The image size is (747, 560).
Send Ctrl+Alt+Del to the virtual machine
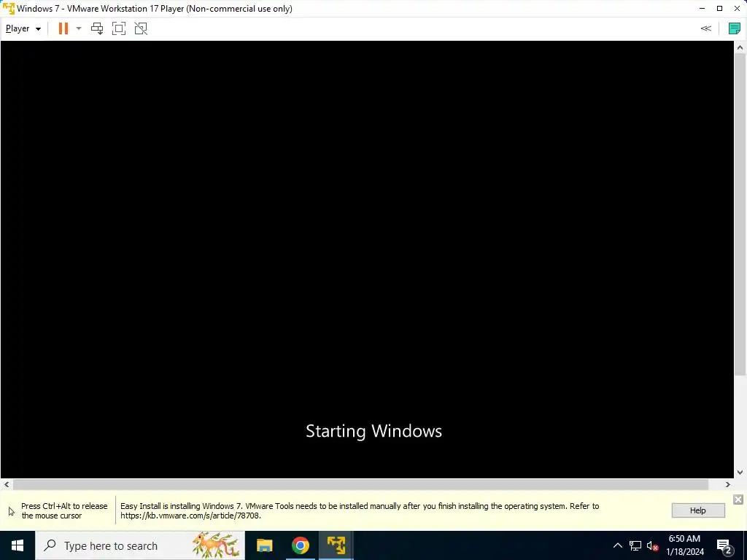[97, 28]
